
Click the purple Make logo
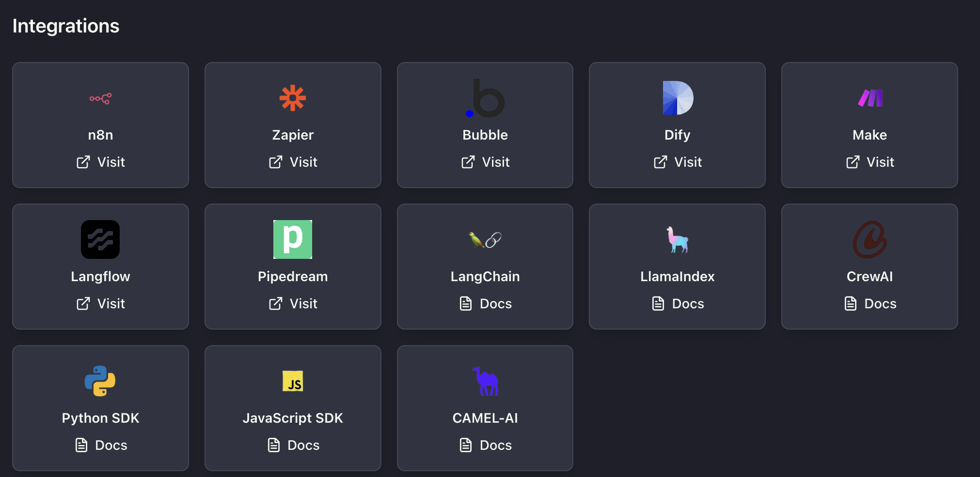pyautogui.click(x=870, y=98)
